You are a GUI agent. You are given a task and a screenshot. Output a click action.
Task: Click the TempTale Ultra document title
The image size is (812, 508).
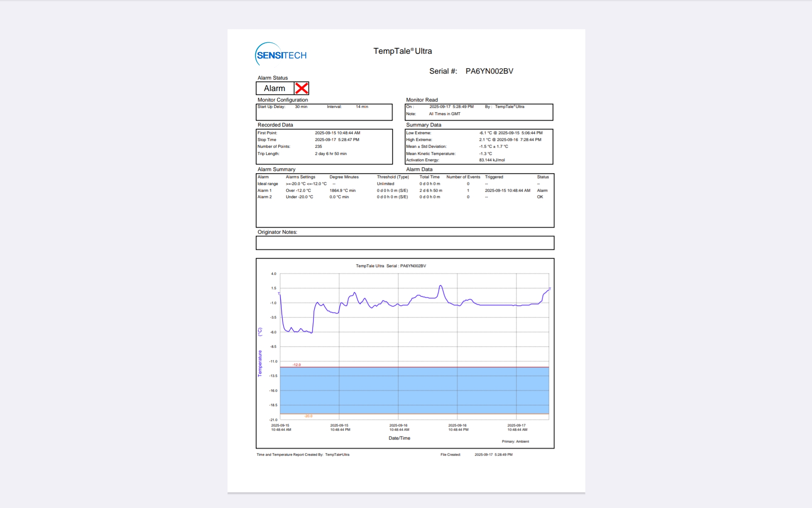point(402,51)
